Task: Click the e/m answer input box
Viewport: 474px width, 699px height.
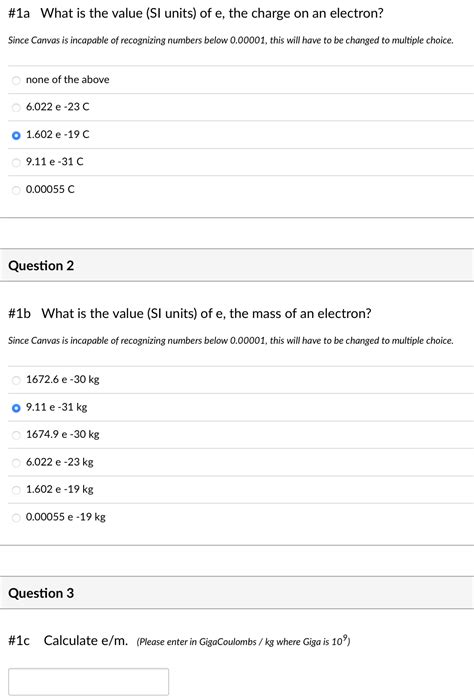Action: [x=88, y=681]
